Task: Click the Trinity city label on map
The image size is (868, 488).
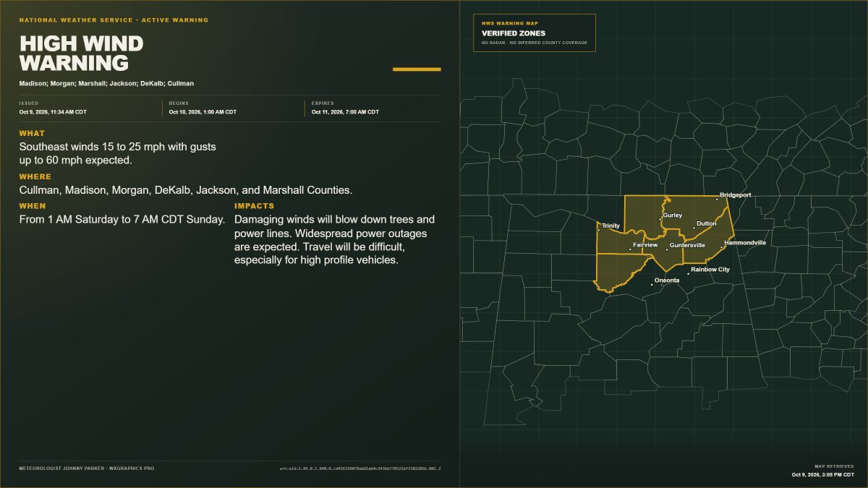Action: coord(611,226)
